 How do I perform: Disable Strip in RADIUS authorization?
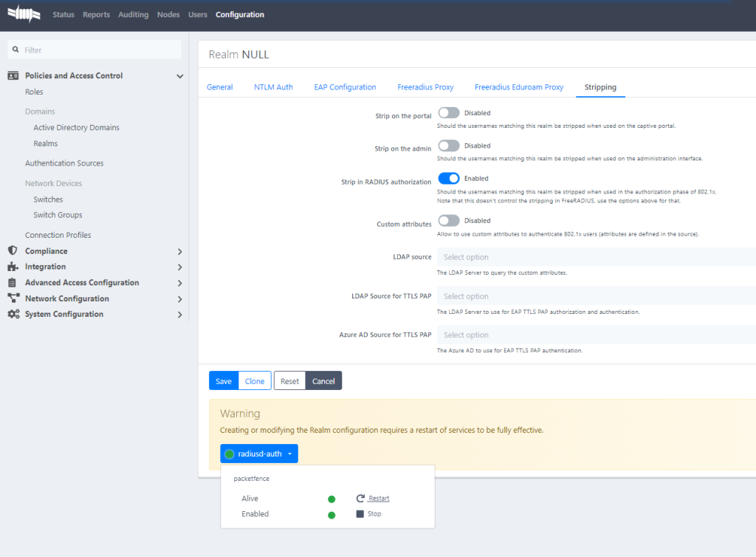coord(449,178)
